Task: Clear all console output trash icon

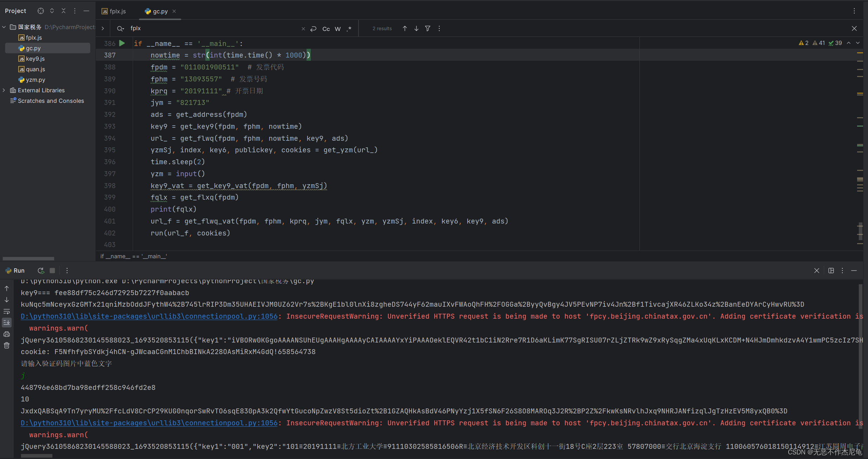Action: pos(7,346)
